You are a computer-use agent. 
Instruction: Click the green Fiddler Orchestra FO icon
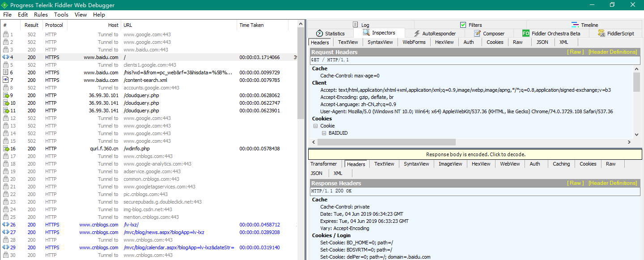[526, 34]
